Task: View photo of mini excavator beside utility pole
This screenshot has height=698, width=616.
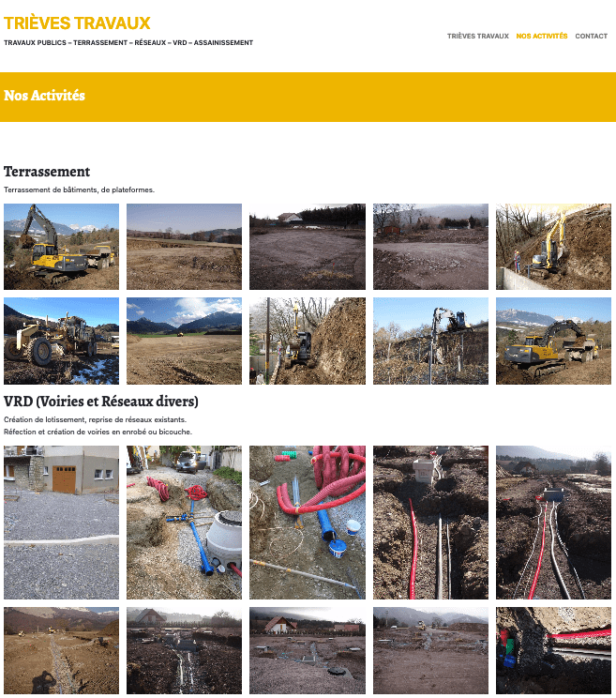Action: (x=308, y=341)
